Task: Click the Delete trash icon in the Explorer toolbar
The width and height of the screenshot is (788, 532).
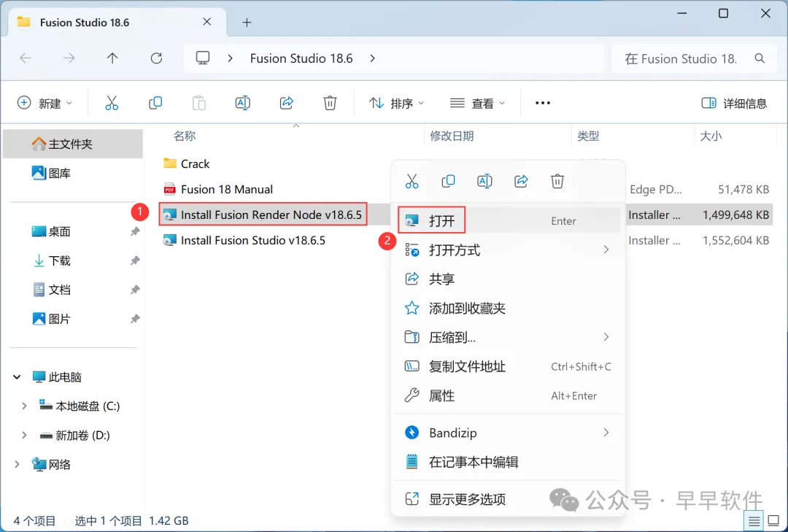Action: click(330, 103)
